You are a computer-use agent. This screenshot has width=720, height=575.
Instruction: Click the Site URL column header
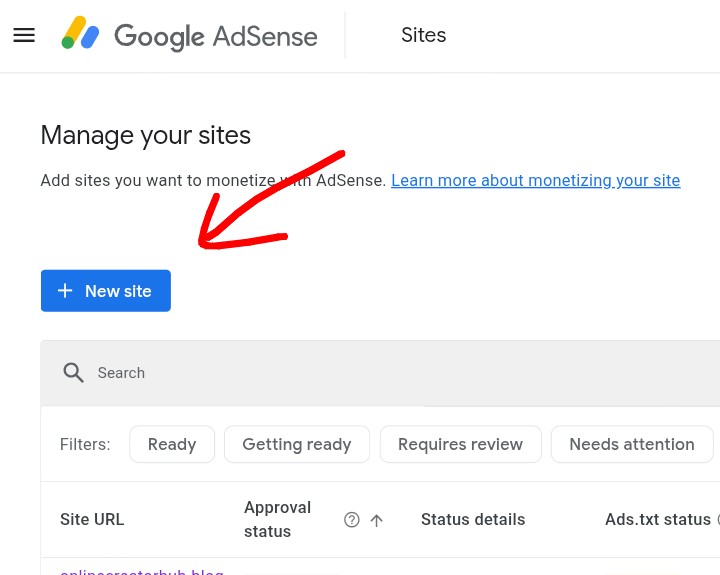(92, 519)
